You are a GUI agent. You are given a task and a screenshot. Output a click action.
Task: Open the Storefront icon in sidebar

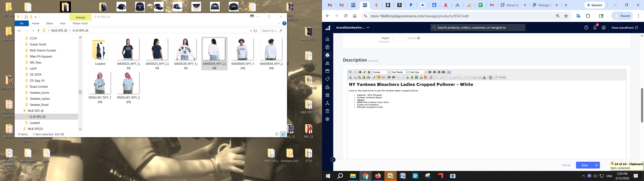pos(327,71)
